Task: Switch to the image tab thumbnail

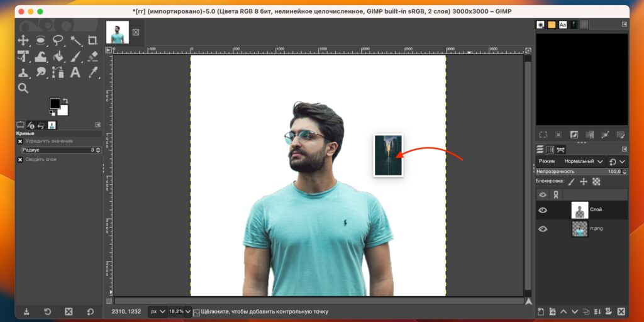Action: (118, 33)
